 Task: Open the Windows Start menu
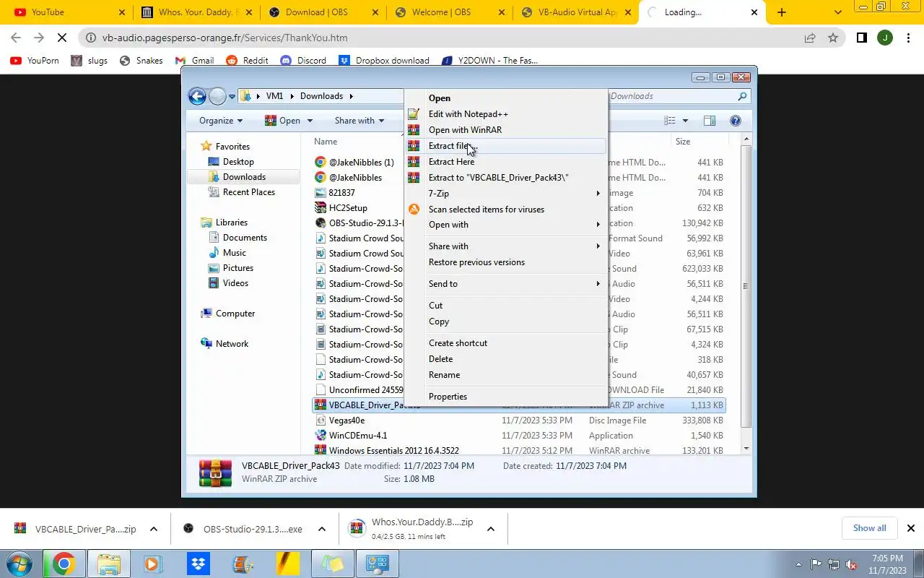(x=19, y=564)
